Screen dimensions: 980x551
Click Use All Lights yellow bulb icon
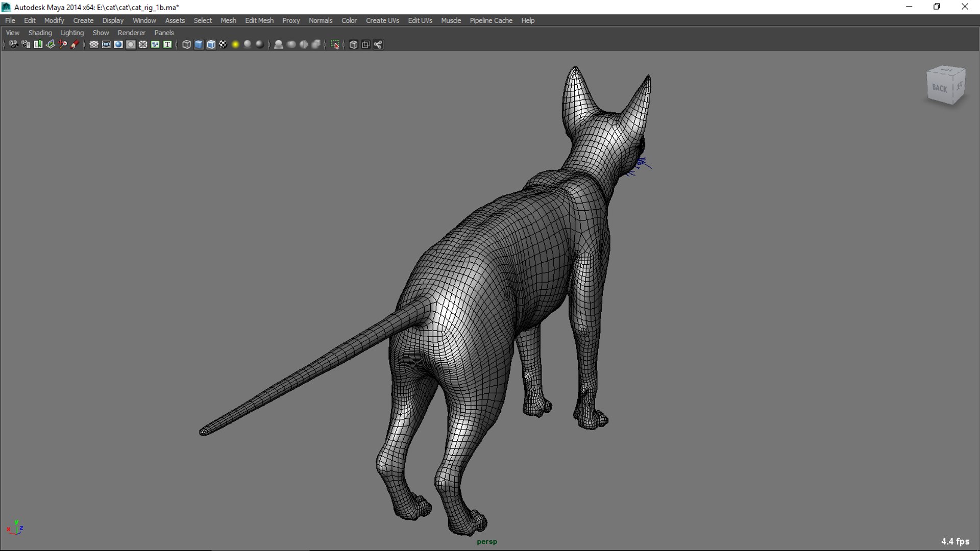click(x=235, y=44)
